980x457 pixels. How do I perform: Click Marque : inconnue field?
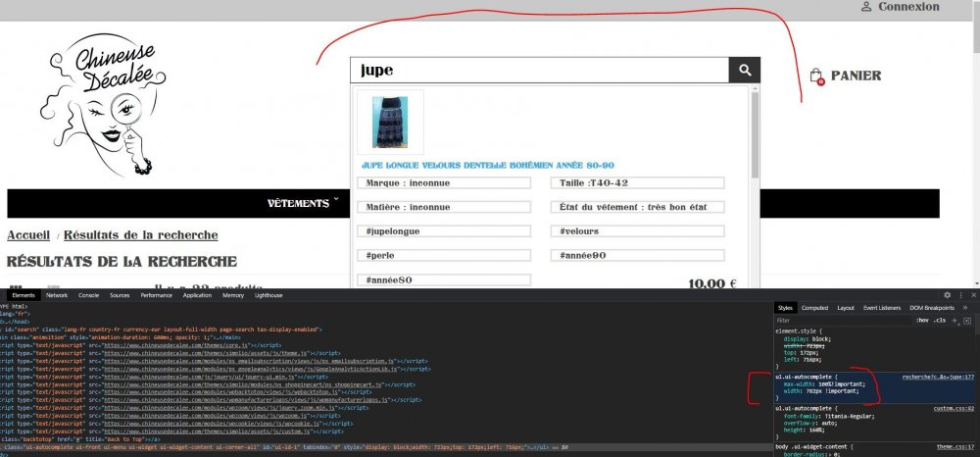pos(444,183)
